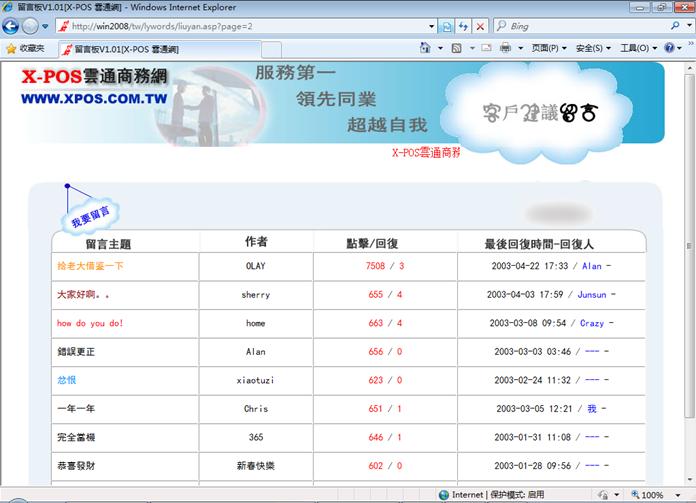696x503 pixels.
Task: Open the 'how do you do!' thread
Action: tap(90, 323)
